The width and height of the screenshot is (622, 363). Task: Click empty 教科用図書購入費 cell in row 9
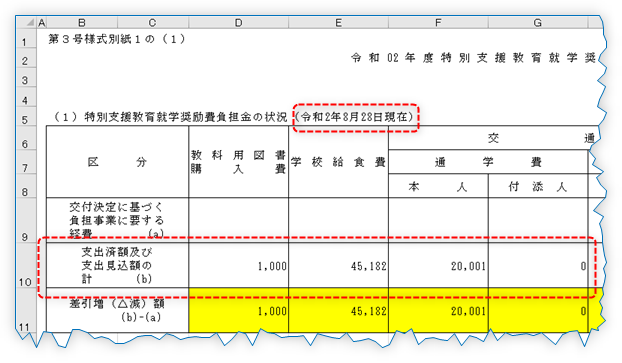tap(238, 220)
